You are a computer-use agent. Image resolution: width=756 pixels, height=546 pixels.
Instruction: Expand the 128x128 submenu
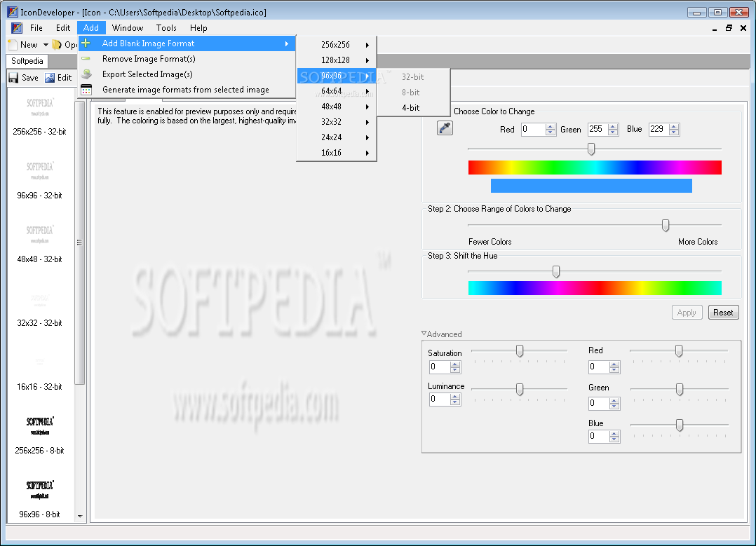(x=367, y=60)
